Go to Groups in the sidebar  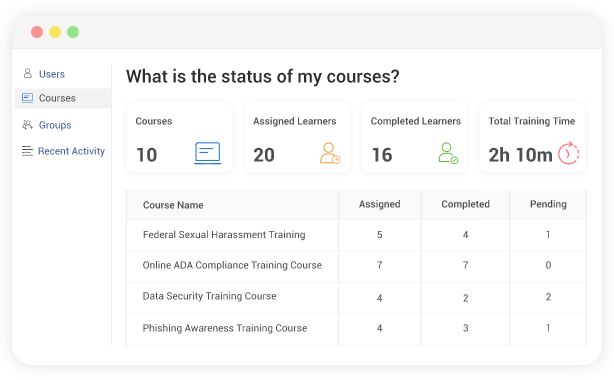[x=55, y=125]
